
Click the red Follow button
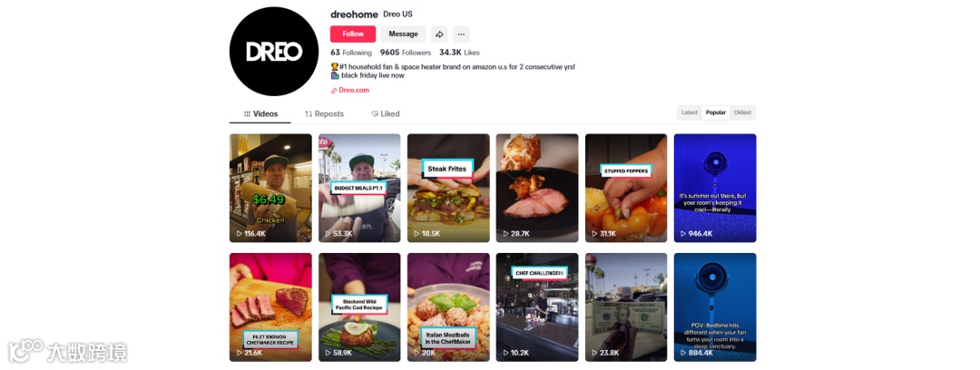[x=353, y=34]
